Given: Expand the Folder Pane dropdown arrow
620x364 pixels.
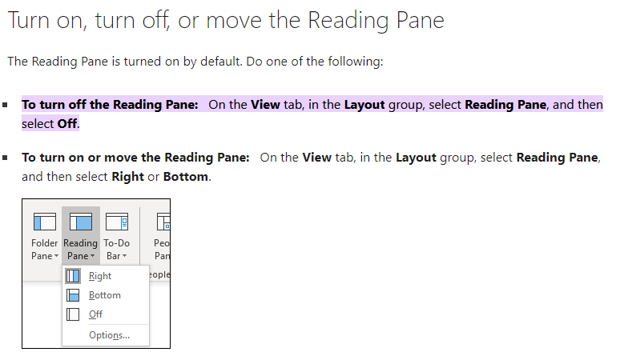Looking at the screenshot, I should tap(56, 256).
